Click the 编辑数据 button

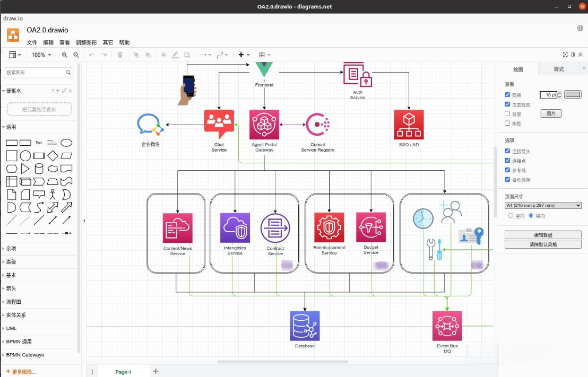(x=543, y=234)
